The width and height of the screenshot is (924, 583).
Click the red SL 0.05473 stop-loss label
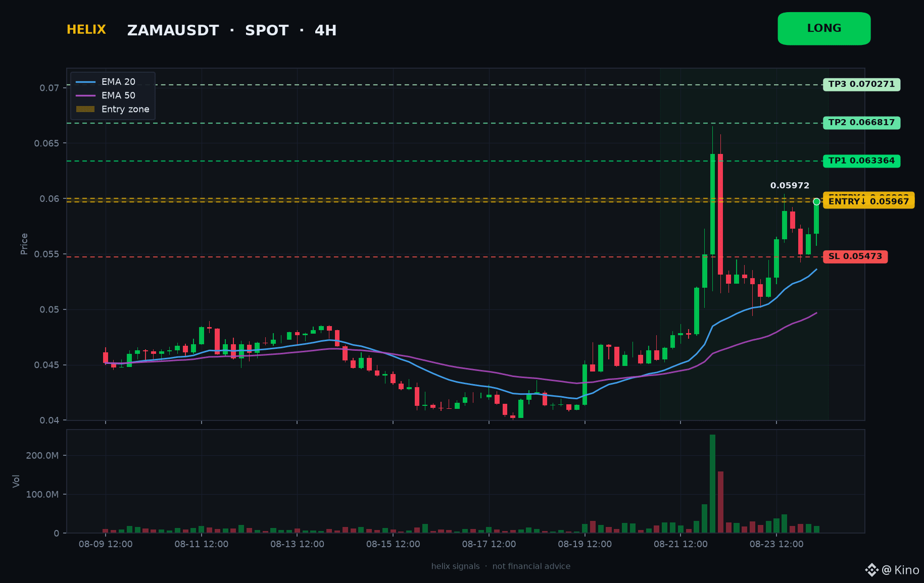[855, 256]
